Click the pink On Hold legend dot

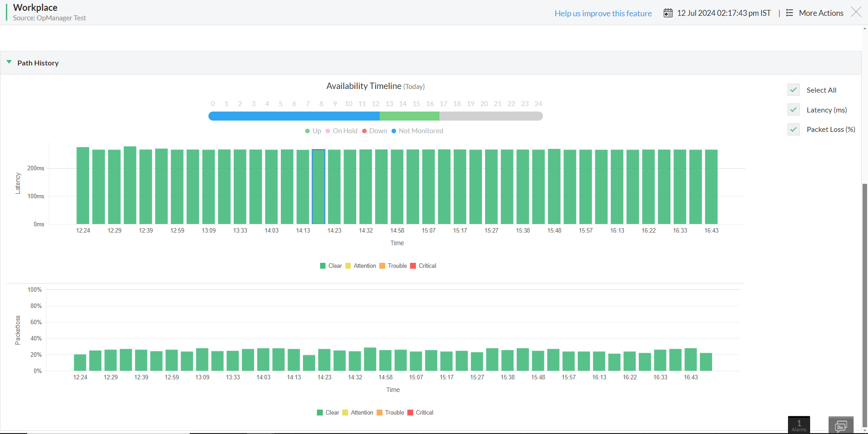point(328,131)
